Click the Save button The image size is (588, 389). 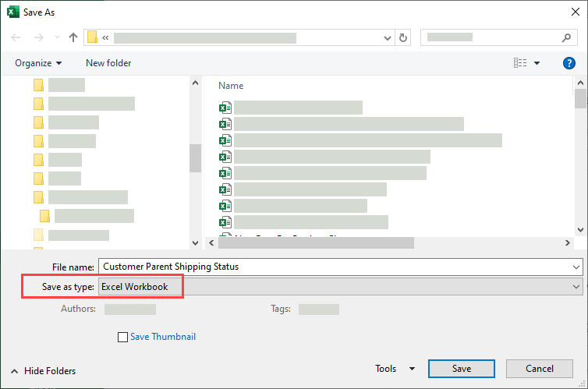click(x=461, y=369)
